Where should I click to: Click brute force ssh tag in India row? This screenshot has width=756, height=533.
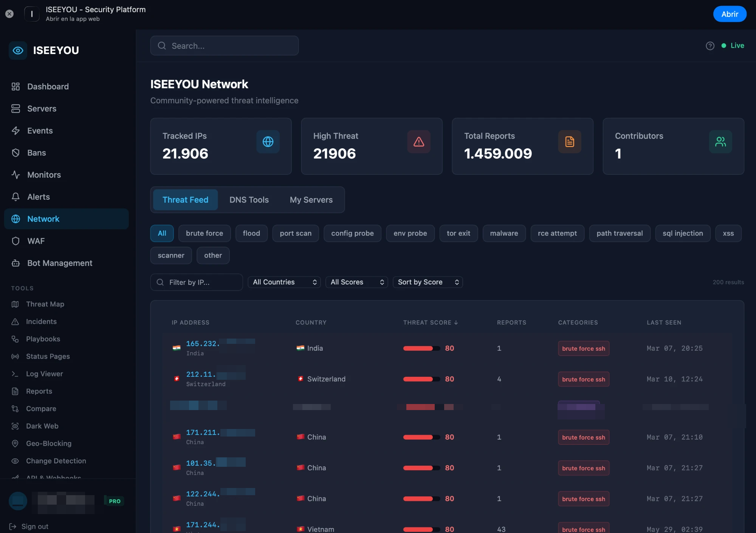pyautogui.click(x=583, y=348)
